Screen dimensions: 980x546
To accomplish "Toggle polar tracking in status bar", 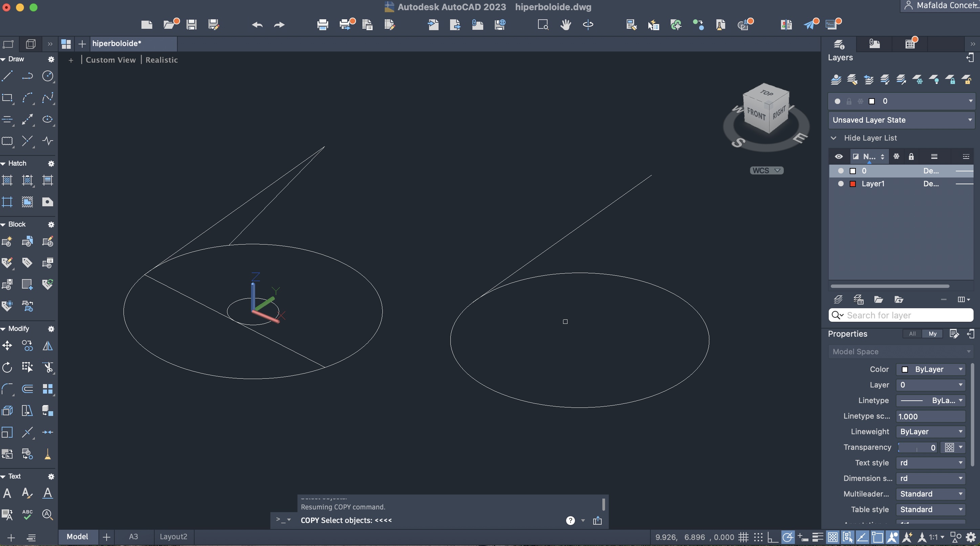I will tap(787, 537).
